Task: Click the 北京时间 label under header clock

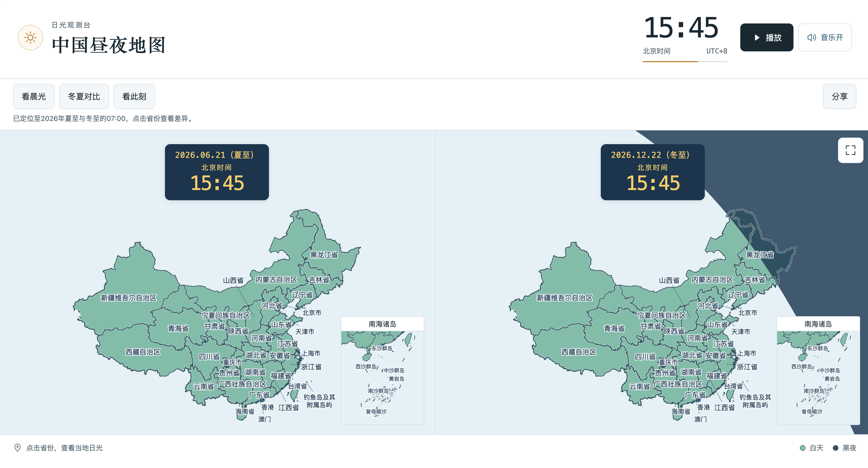Action: coord(657,51)
